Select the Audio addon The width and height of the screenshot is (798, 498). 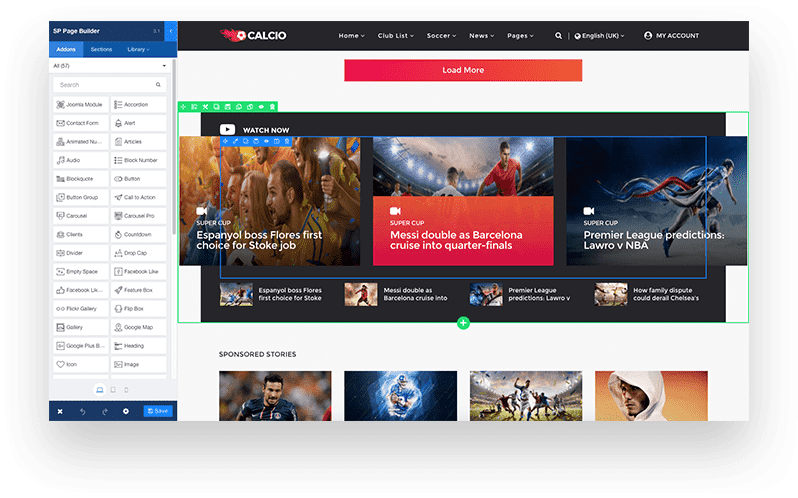pyautogui.click(x=81, y=160)
